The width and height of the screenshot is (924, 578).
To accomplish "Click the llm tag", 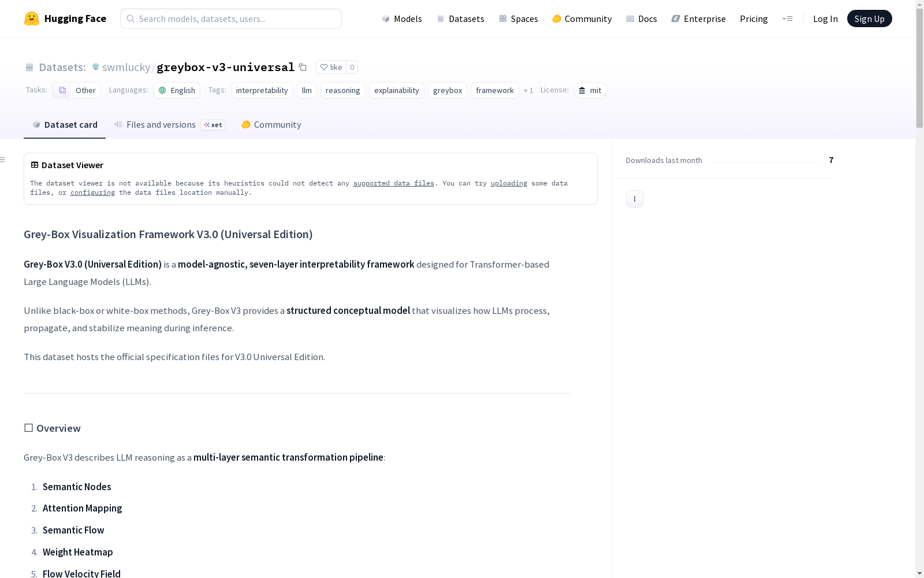I will click(307, 90).
